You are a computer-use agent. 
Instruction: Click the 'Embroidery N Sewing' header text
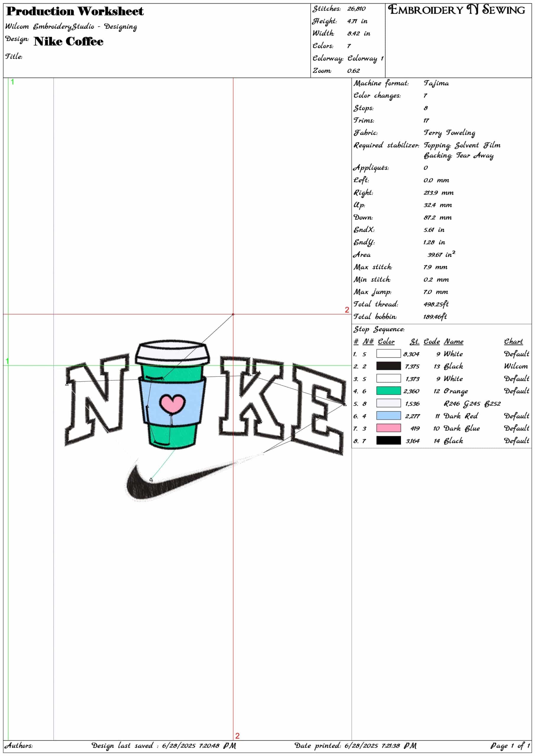pyautogui.click(x=456, y=9)
